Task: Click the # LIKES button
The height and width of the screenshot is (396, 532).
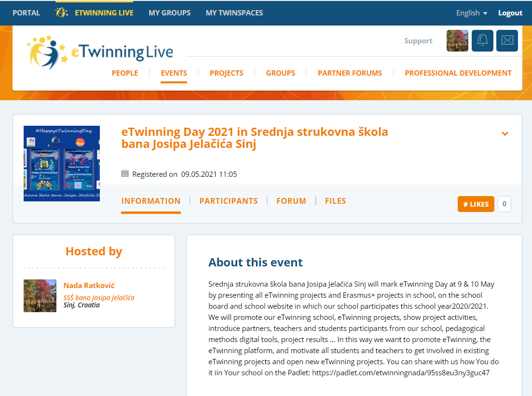Action: pos(476,204)
